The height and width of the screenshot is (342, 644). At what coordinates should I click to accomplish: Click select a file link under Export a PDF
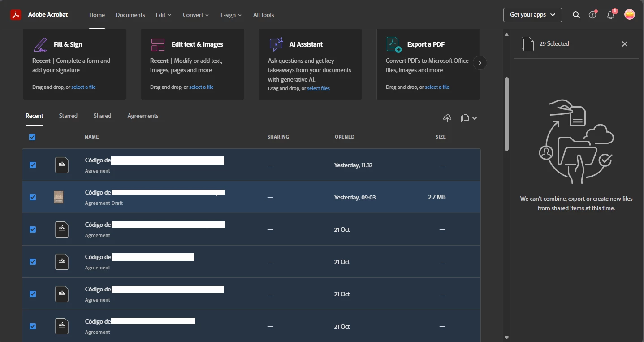[x=437, y=87]
